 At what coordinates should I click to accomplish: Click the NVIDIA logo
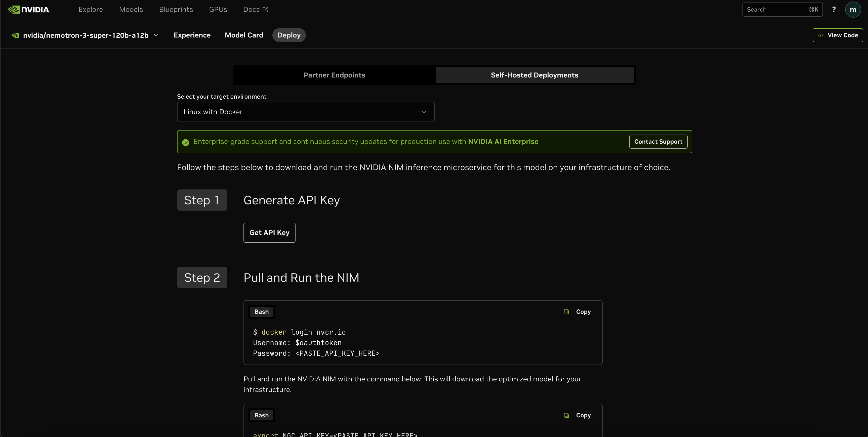(29, 9)
